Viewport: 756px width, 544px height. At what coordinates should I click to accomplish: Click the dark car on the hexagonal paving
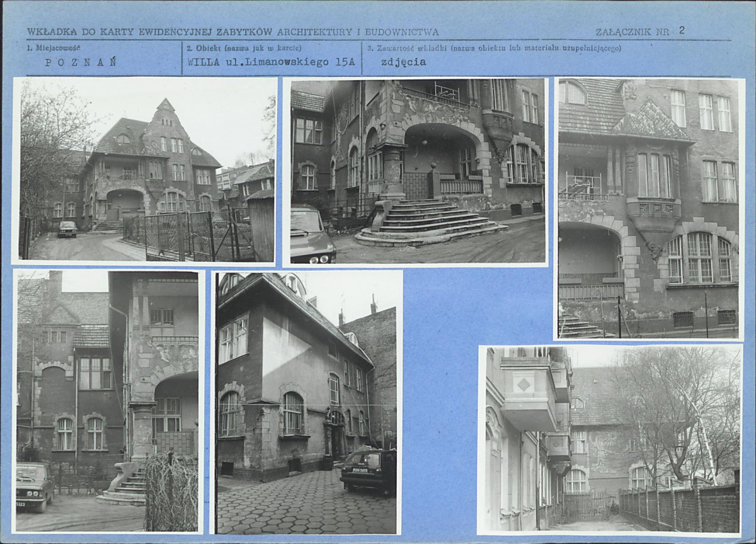pos(369,470)
